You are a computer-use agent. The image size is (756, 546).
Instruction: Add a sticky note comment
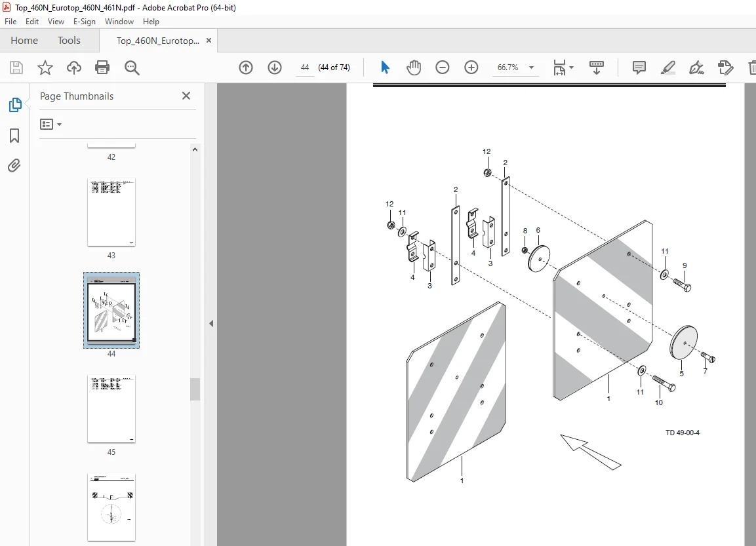[639, 68]
